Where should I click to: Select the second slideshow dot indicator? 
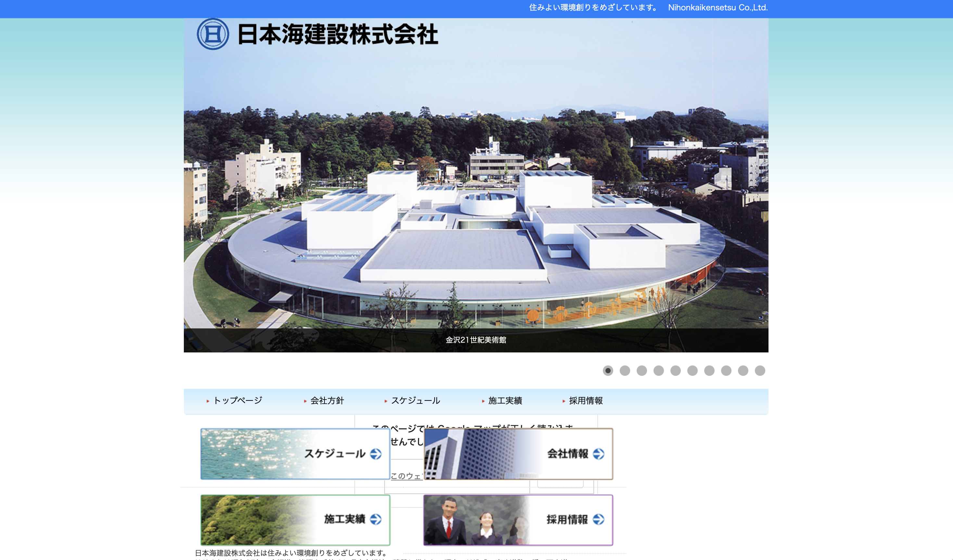click(625, 371)
